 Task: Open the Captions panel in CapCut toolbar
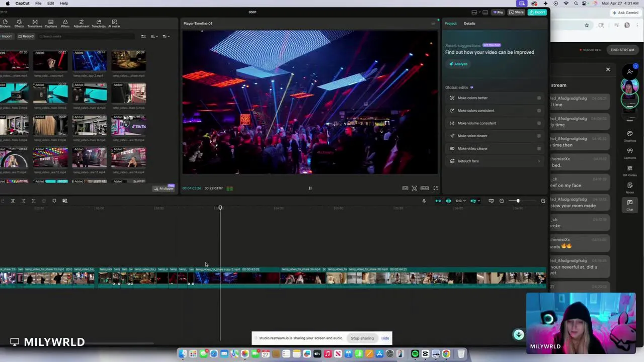(x=50, y=24)
